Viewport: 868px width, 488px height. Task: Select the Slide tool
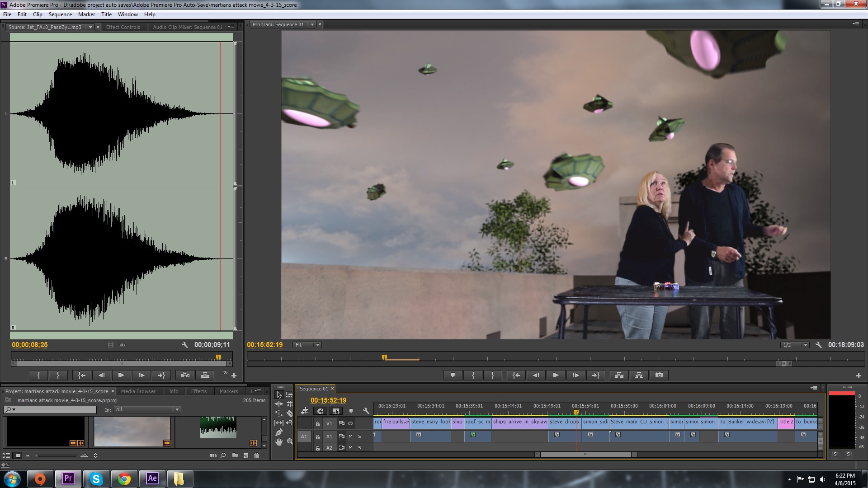click(x=289, y=423)
